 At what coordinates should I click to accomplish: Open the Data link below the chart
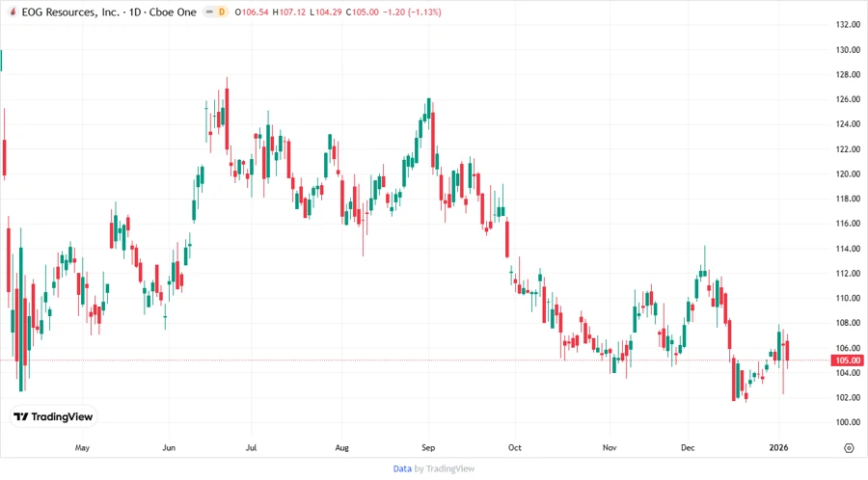[x=402, y=468]
